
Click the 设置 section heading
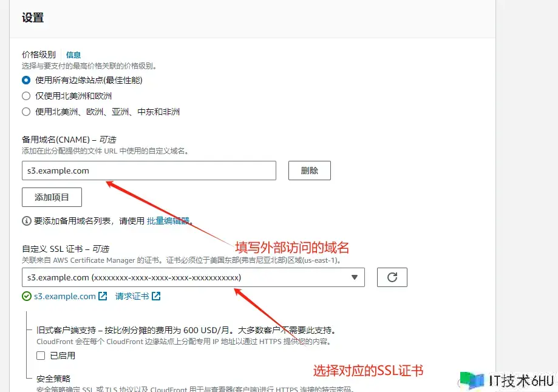coord(33,18)
